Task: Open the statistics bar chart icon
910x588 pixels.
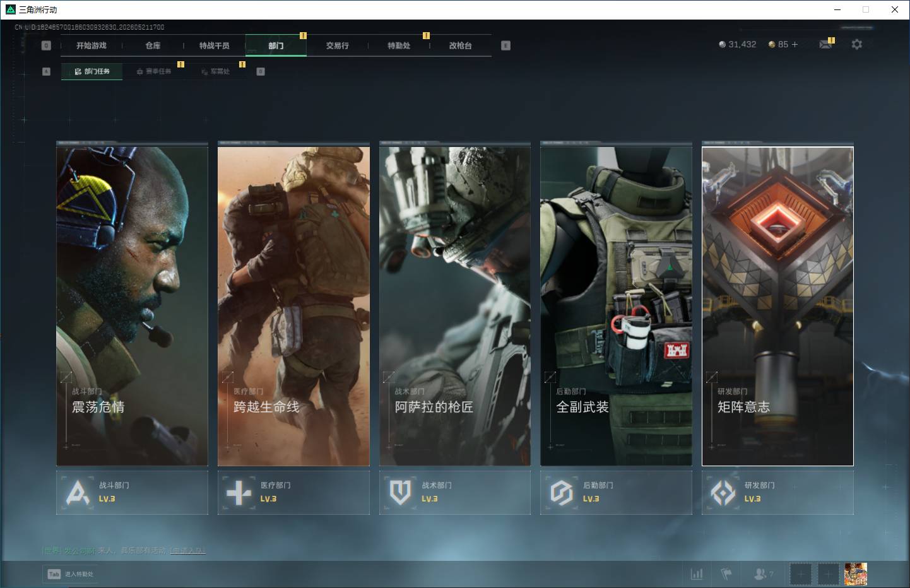Action: [x=697, y=574]
